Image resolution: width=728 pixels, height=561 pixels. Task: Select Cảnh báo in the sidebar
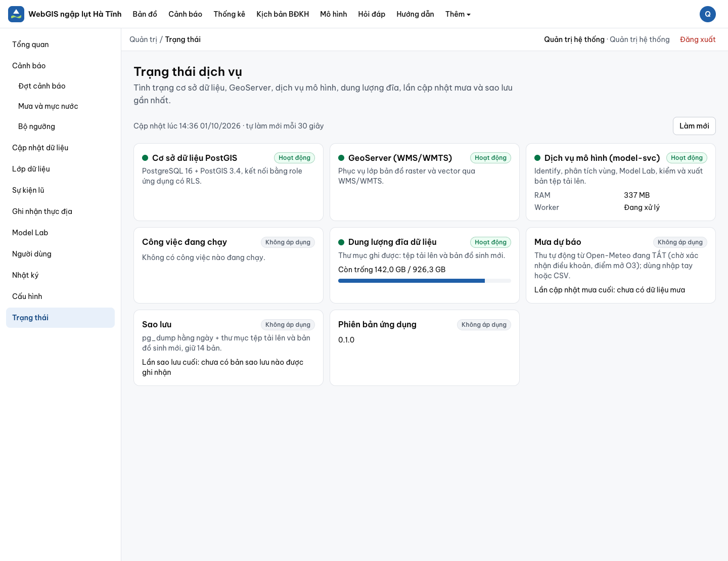click(61, 66)
